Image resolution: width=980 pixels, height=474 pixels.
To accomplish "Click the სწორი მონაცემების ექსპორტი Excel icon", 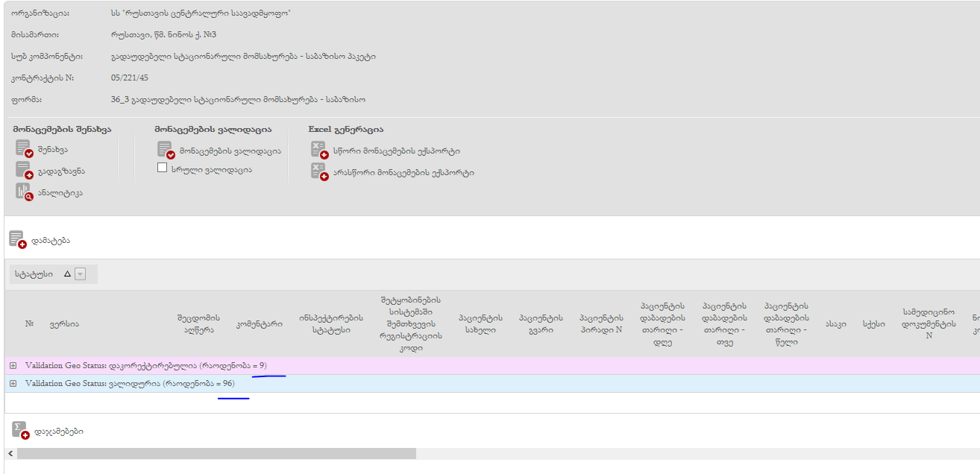I will [x=319, y=150].
